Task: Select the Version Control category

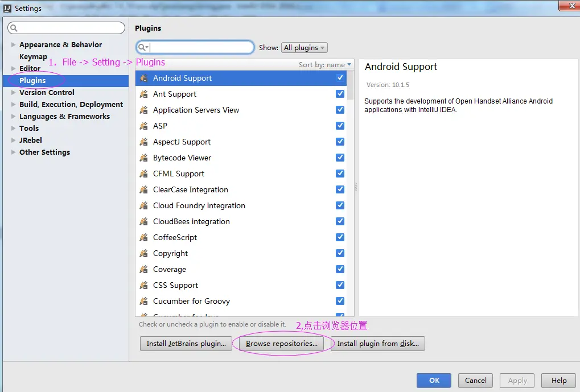Action: 47,92
